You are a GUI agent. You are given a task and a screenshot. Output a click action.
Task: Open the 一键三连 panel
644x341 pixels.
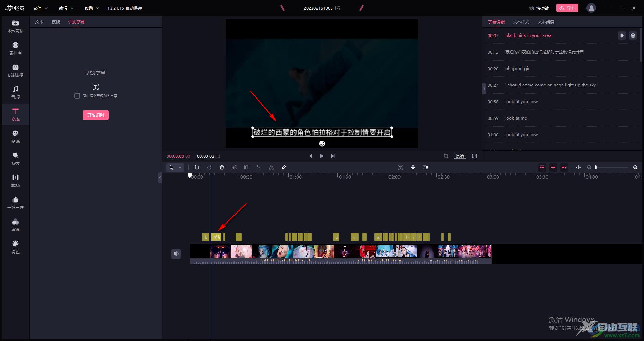click(15, 203)
